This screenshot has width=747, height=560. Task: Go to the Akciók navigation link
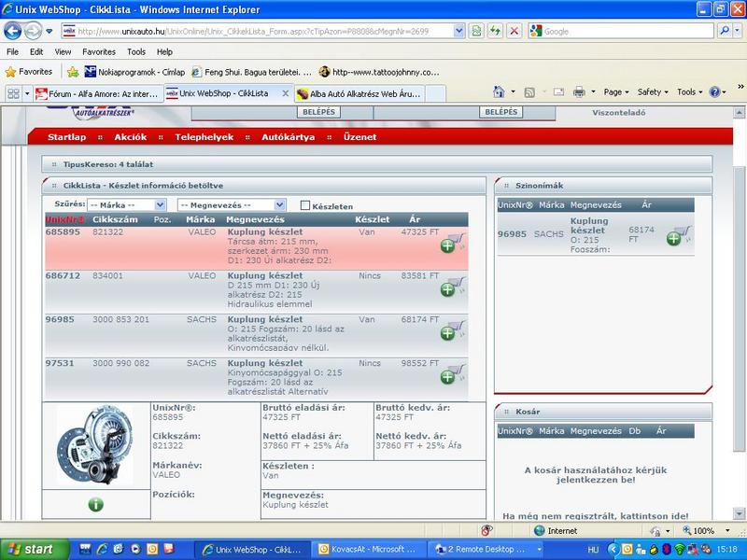click(130, 137)
